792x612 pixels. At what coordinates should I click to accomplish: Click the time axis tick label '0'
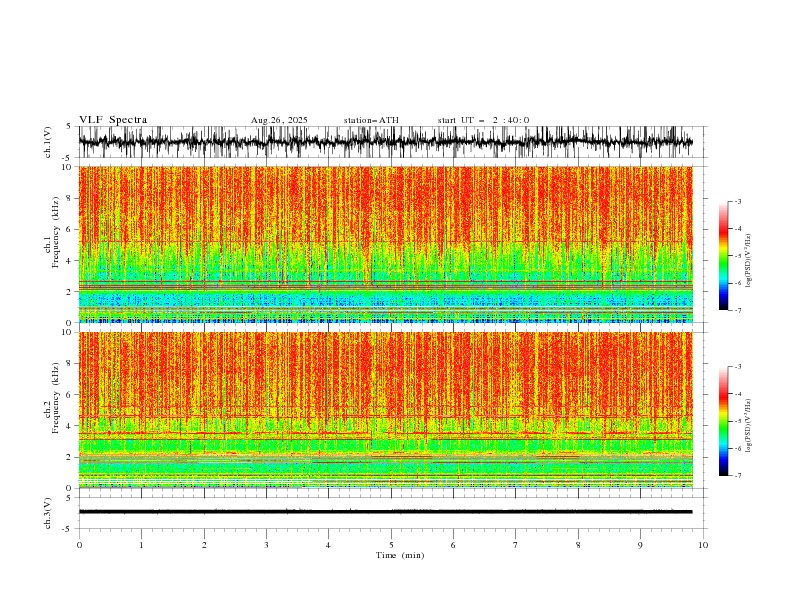79,545
